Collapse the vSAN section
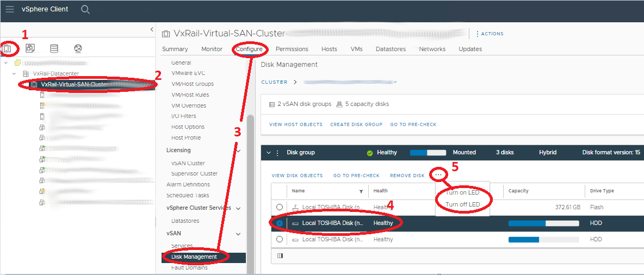Image resolution: width=644 pixels, height=275 pixels. pos(239,234)
